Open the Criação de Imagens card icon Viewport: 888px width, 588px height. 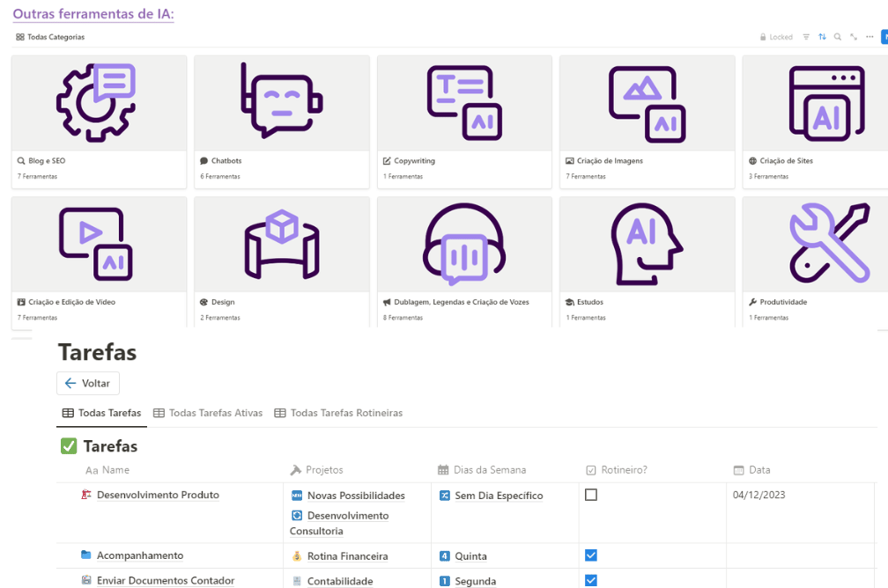coord(647,102)
